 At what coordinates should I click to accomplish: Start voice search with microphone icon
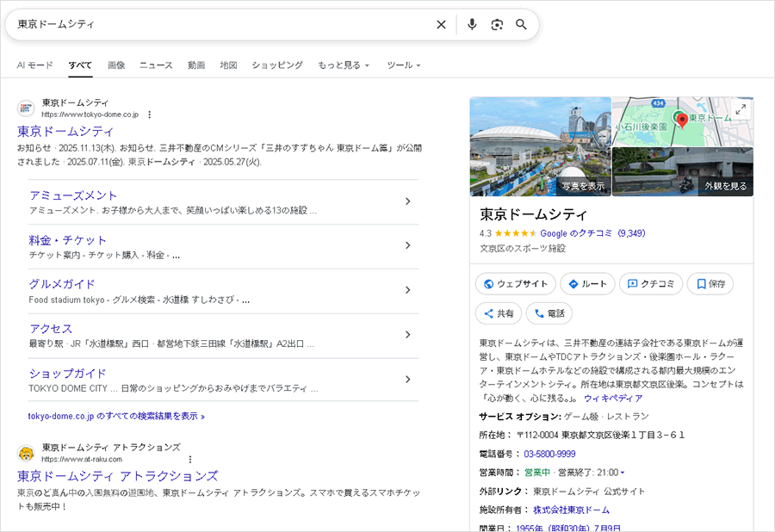click(472, 25)
